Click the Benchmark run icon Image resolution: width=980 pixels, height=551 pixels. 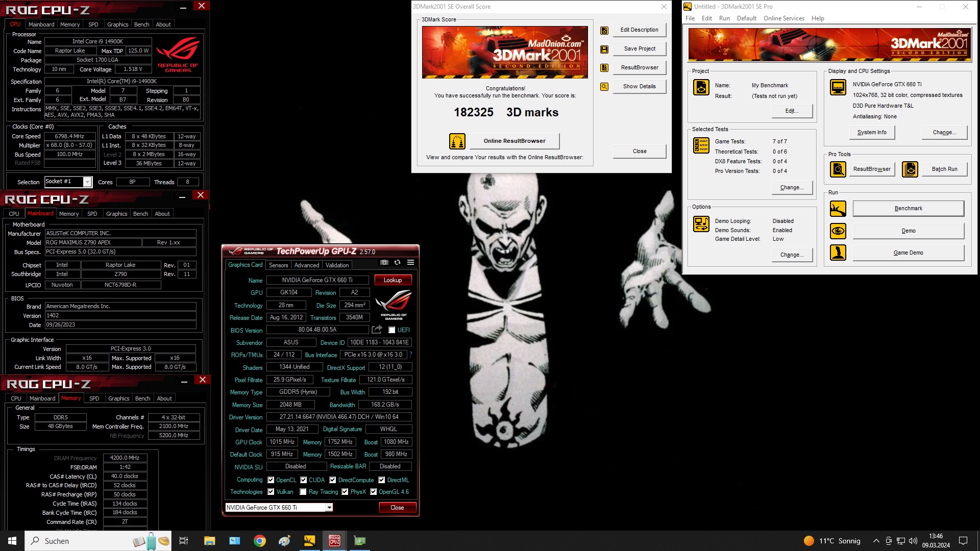pos(838,208)
